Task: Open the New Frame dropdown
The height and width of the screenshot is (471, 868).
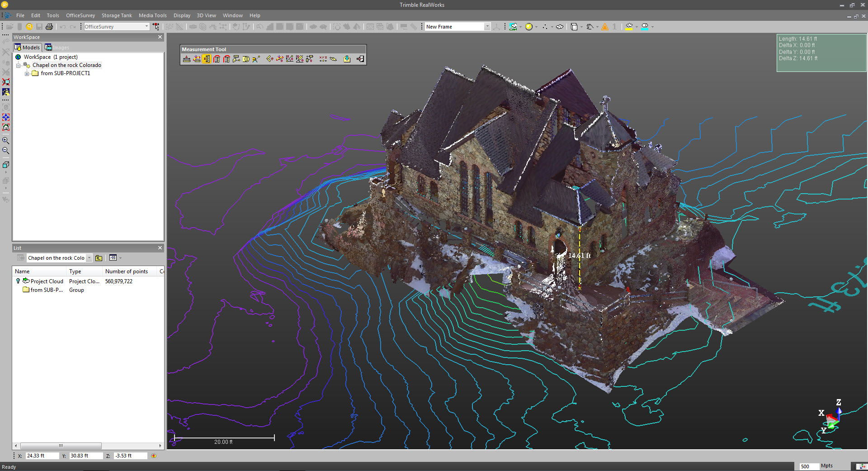Action: [487, 27]
